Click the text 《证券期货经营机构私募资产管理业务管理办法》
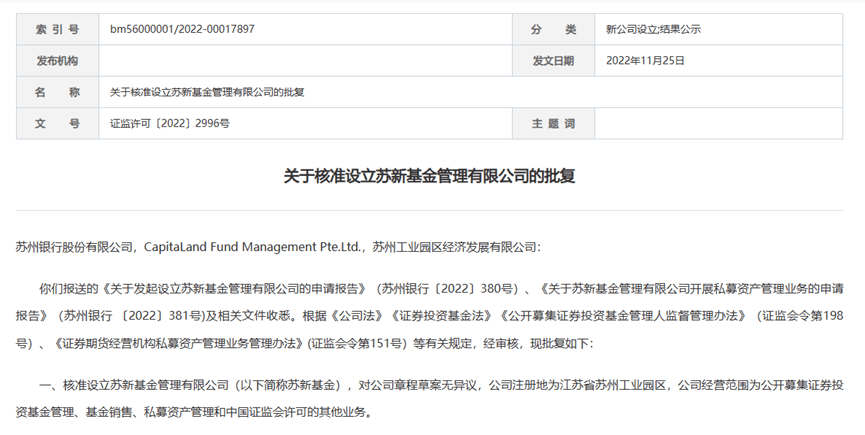Image resolution: width=865 pixels, height=435 pixels. click(179, 343)
